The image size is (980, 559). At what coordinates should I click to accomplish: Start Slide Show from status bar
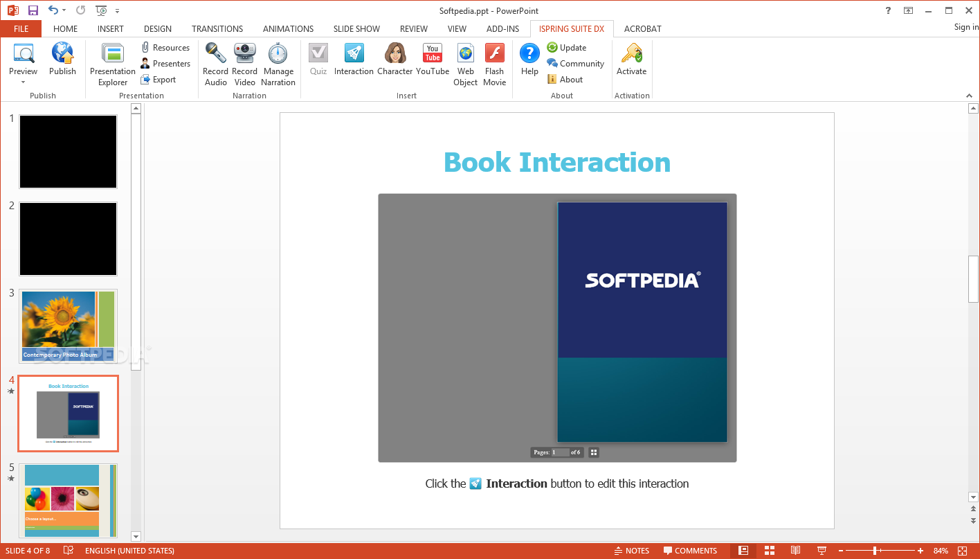(x=822, y=551)
